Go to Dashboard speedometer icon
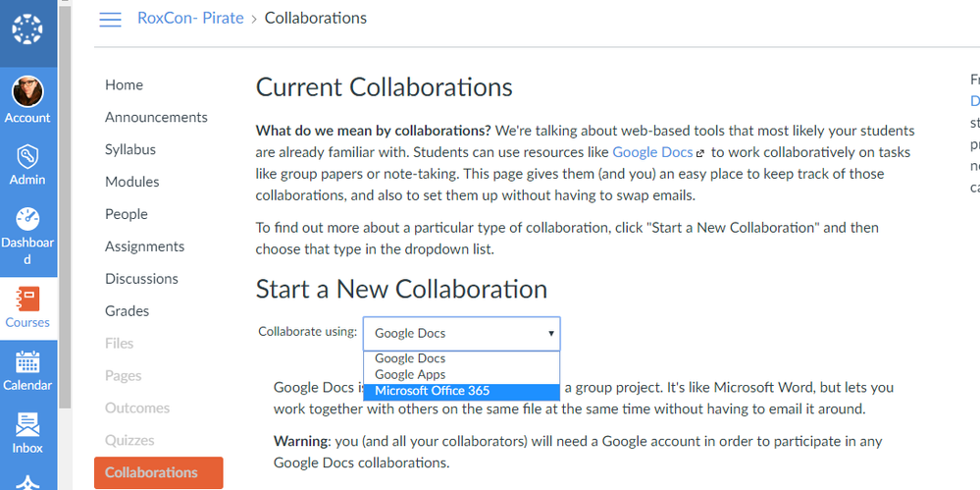 coord(27,219)
